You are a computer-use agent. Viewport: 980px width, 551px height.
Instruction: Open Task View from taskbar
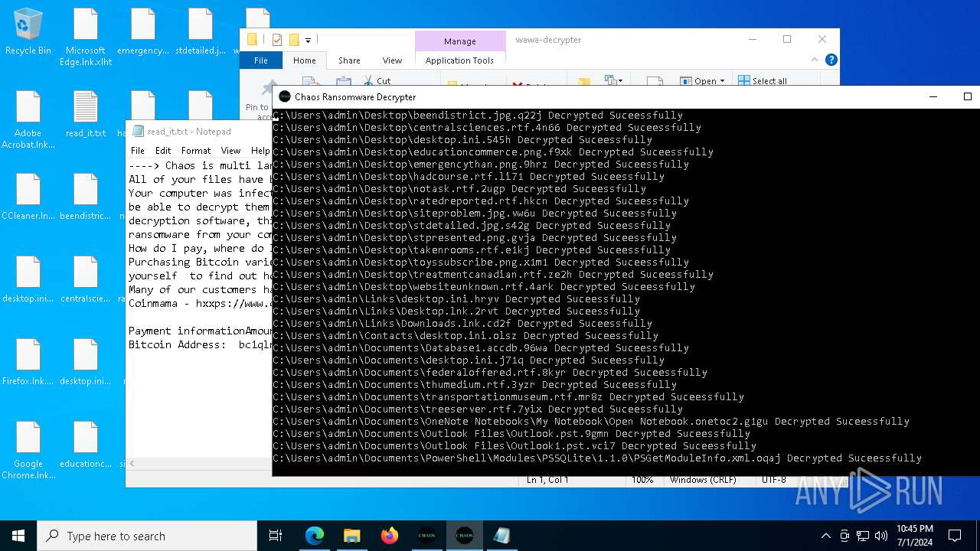[x=276, y=536]
